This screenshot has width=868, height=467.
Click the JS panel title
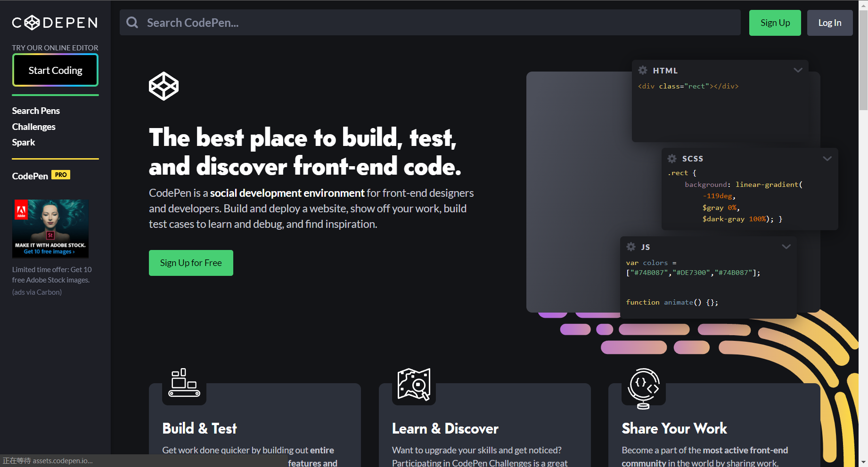point(646,247)
